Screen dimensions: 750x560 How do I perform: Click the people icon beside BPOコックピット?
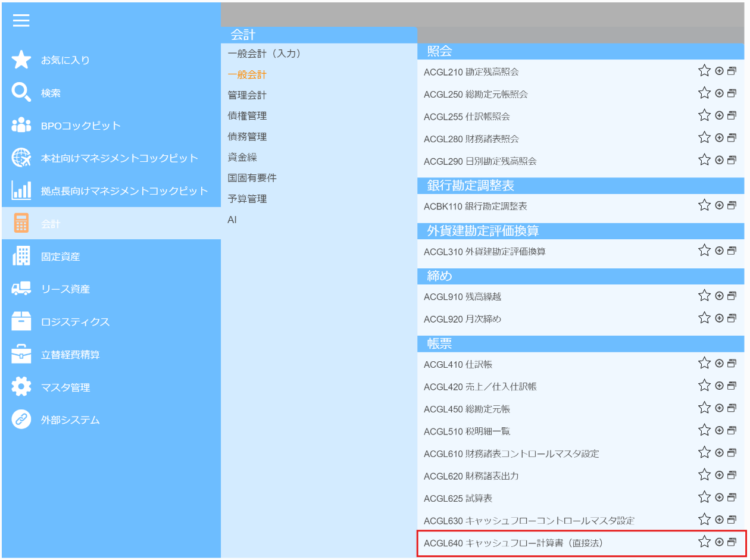tap(21, 125)
